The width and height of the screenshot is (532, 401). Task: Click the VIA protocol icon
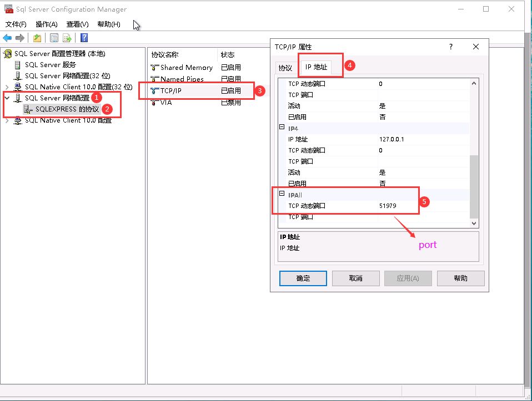click(155, 102)
